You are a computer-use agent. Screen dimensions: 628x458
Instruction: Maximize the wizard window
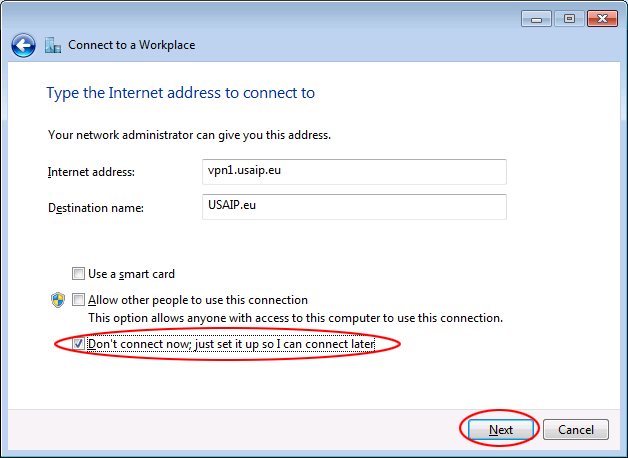569,18
